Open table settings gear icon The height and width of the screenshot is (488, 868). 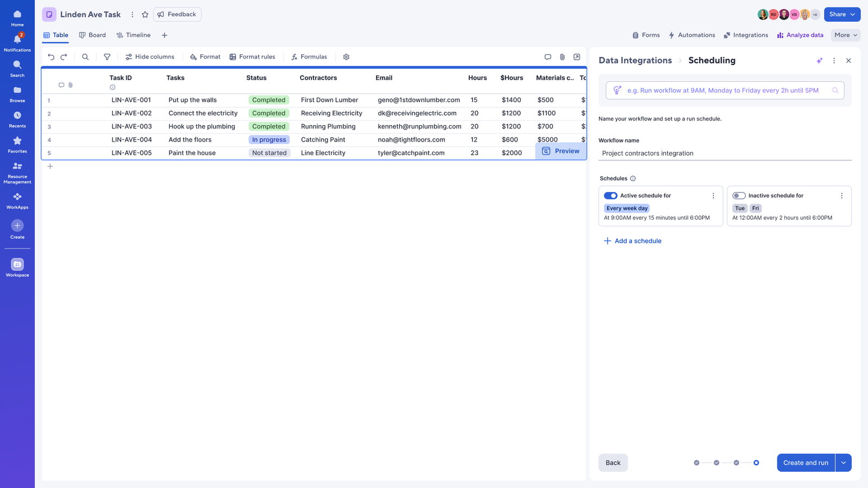pos(346,57)
